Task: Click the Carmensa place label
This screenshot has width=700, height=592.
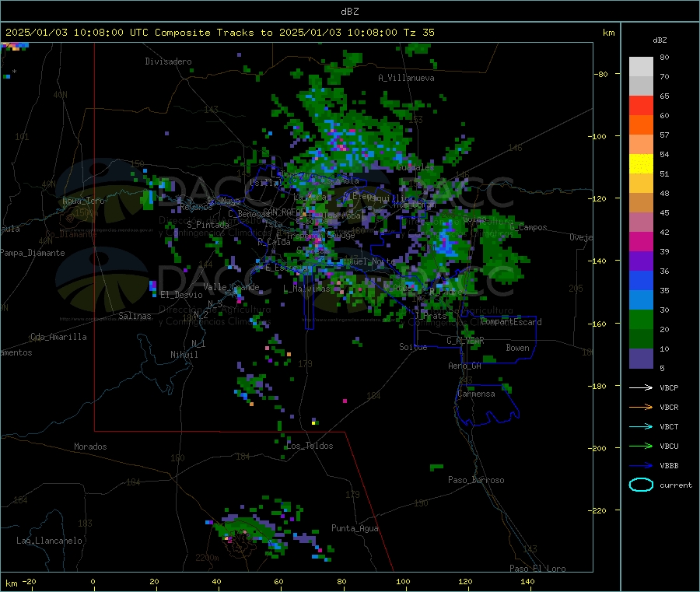Action: point(476,394)
